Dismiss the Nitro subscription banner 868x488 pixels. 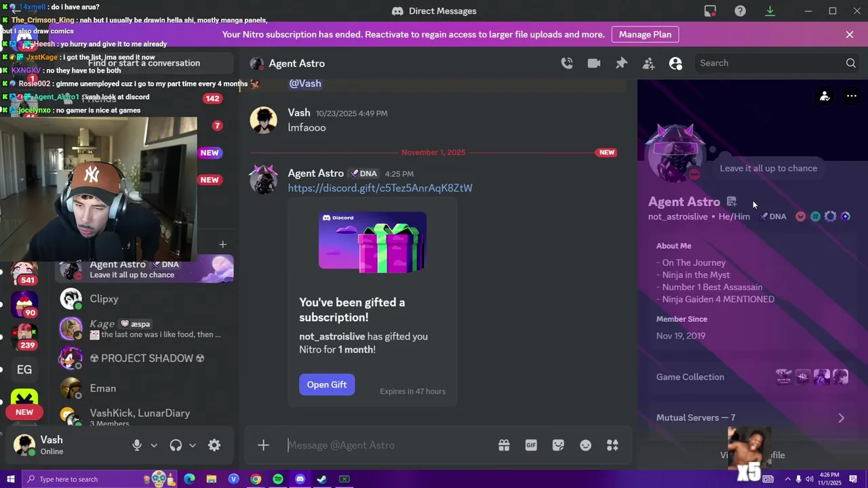pyautogui.click(x=849, y=35)
